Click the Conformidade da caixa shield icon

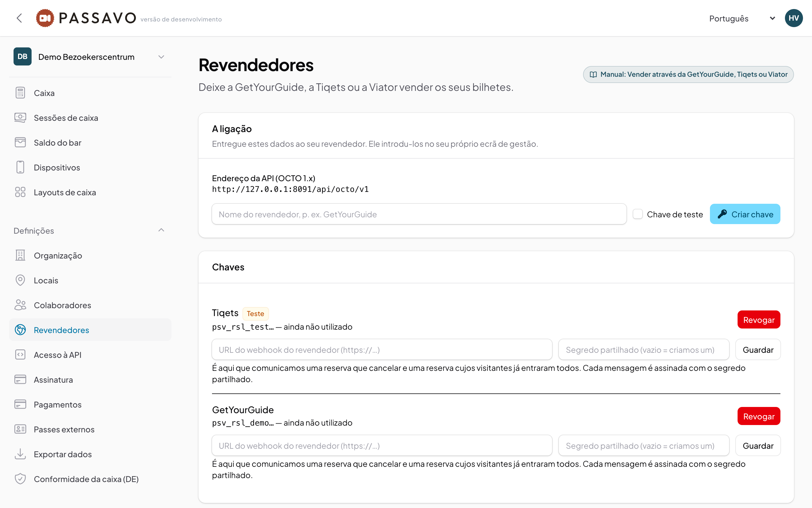[20, 479]
